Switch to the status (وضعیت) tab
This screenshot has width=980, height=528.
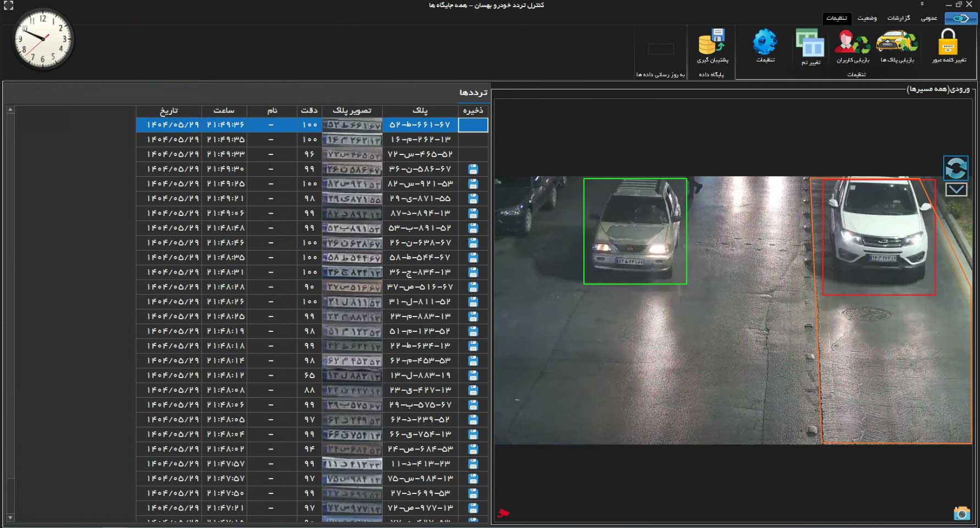pos(867,18)
